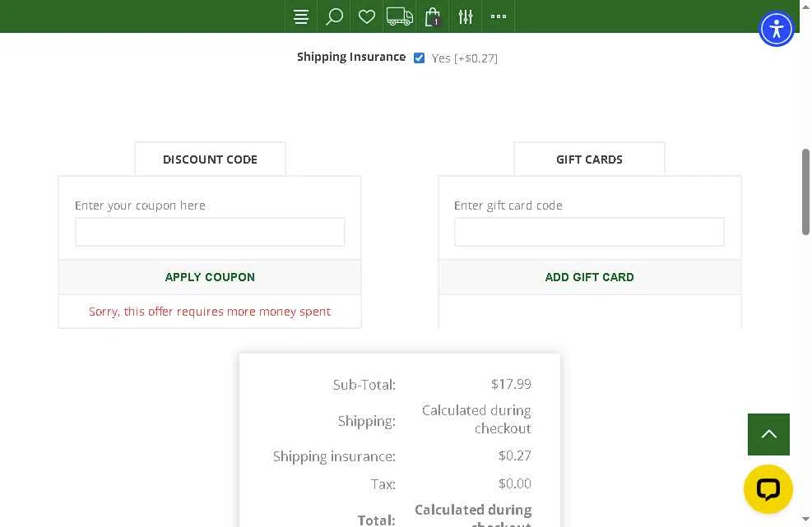Click the Add Gift Card button
This screenshot has height=527, width=812.
point(589,277)
